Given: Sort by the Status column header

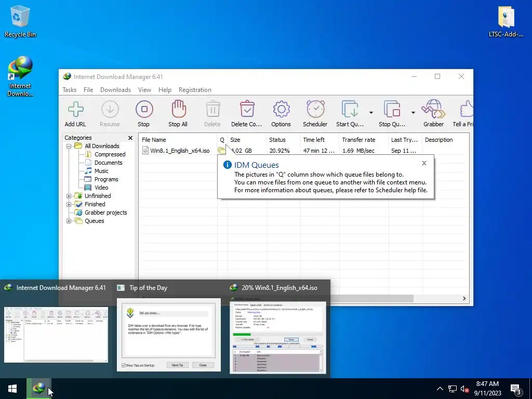Looking at the screenshot, I should tap(283, 140).
